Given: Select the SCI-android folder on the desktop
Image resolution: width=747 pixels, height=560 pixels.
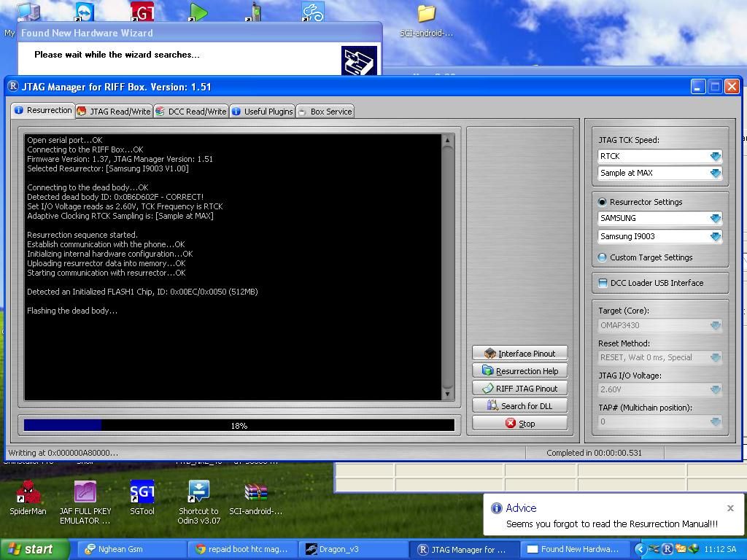Looking at the screenshot, I should pos(426,20).
